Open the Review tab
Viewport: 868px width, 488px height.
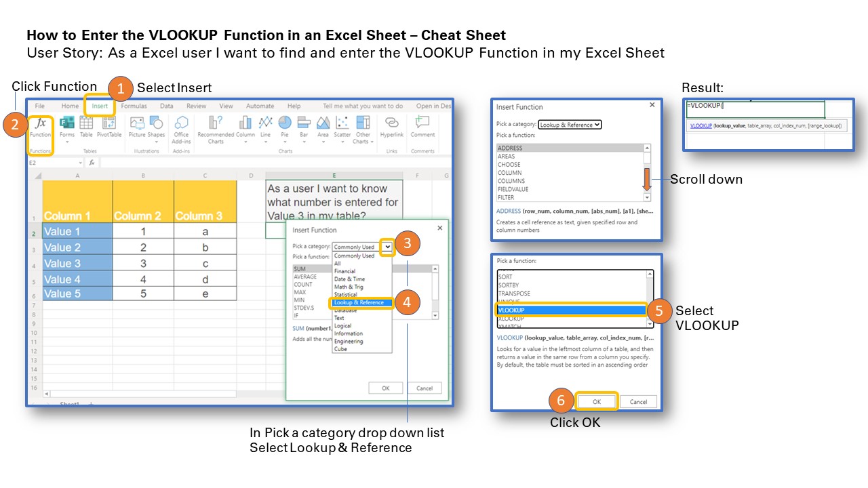(x=197, y=106)
